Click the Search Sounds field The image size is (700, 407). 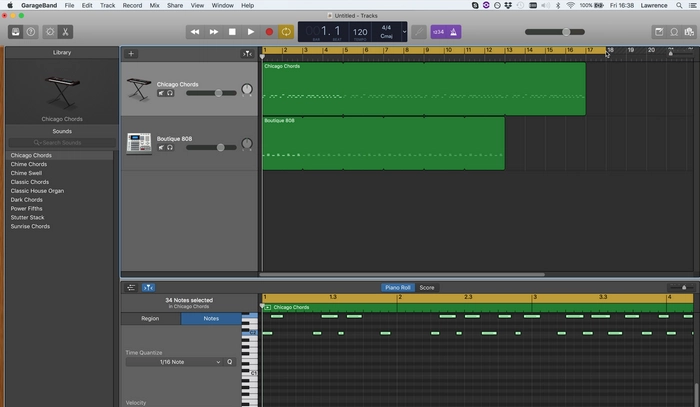click(62, 142)
